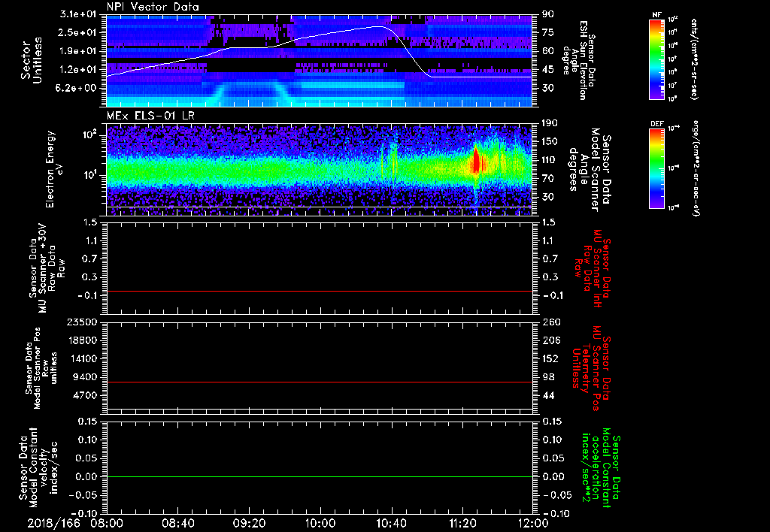Click the "12:00" time tick label
This screenshot has height=532, width=770.
(x=533, y=523)
